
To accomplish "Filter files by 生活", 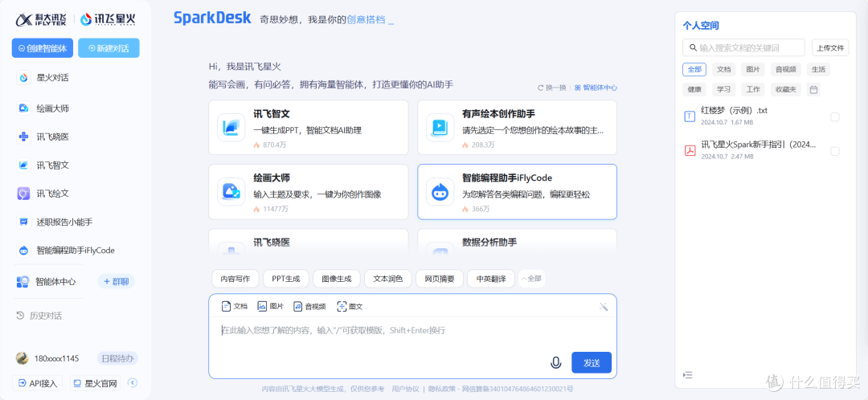I will point(818,69).
